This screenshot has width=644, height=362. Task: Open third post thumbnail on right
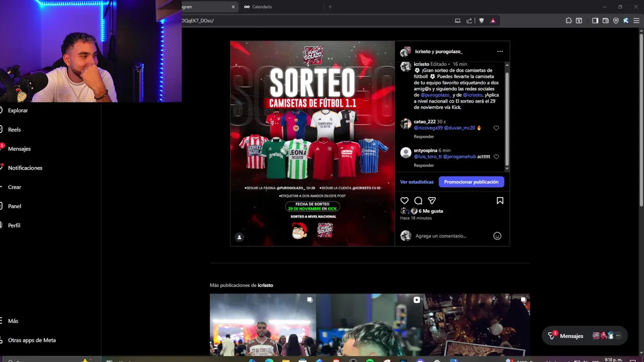pos(476,325)
